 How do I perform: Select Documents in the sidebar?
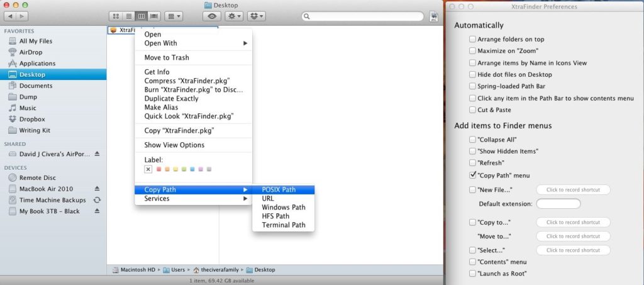point(36,86)
